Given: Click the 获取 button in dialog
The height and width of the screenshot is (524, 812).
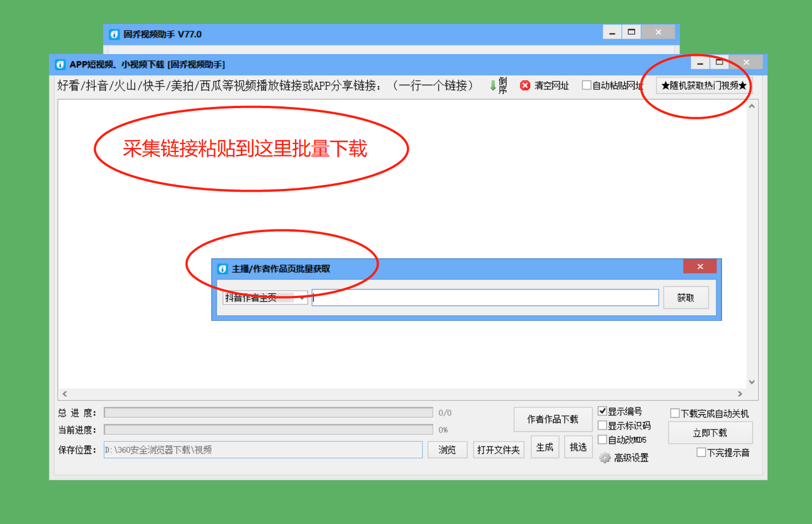Looking at the screenshot, I should [686, 298].
